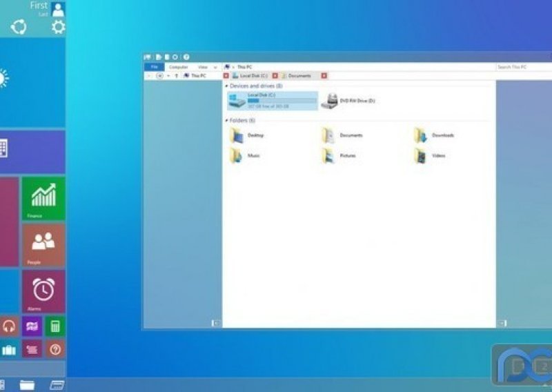Open the Finance tile
The width and height of the screenshot is (552, 392).
point(43,199)
